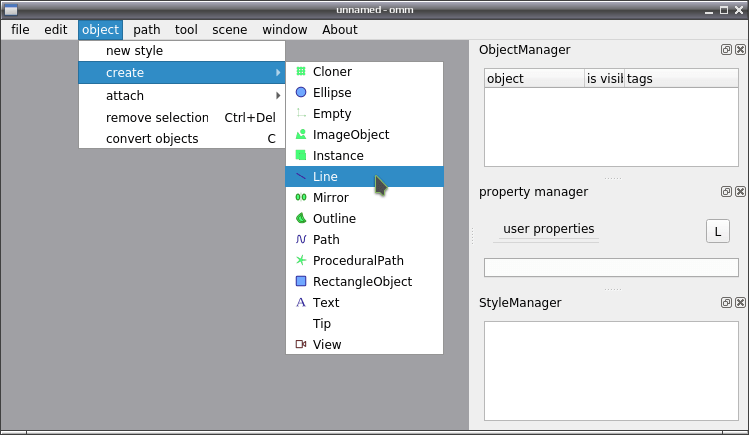Click the ProceduralPath star icon
The width and height of the screenshot is (749, 435).
(301, 261)
